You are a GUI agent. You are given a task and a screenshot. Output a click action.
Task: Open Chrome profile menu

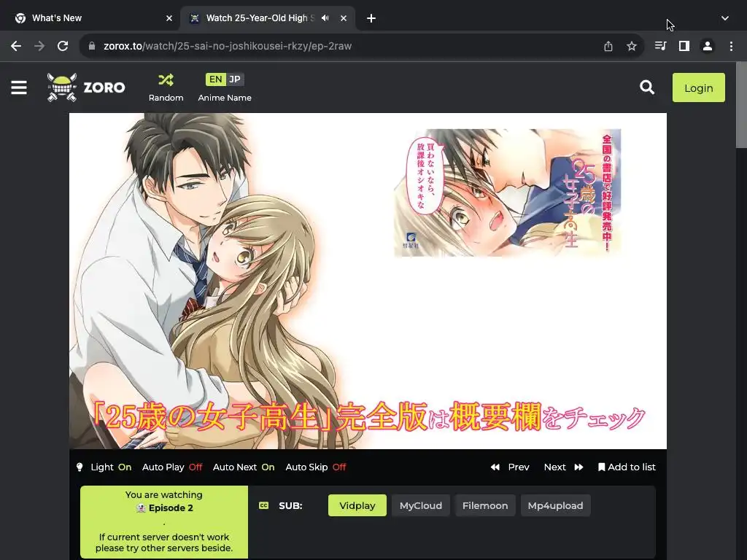[x=708, y=46]
